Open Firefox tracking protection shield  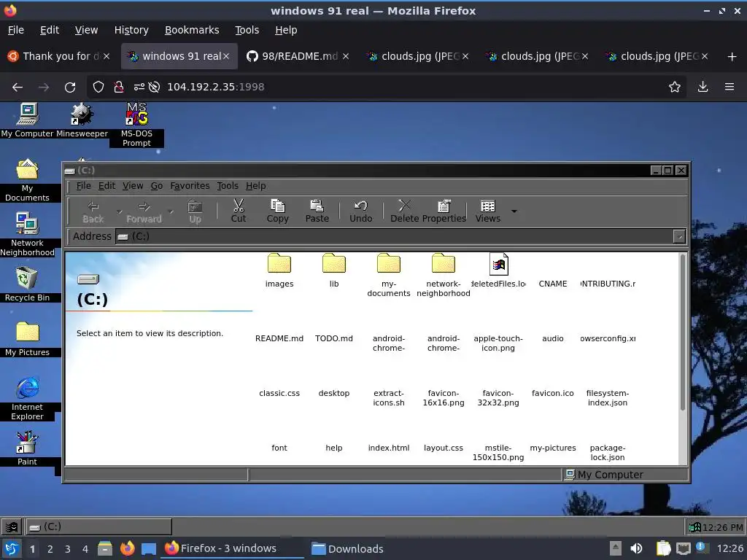point(98,87)
